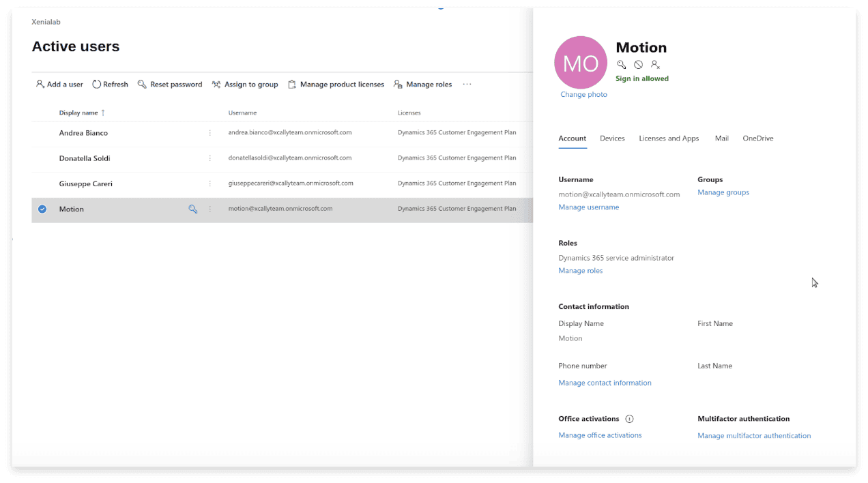Click the Change photo link
This screenshot has width=868, height=483.
click(x=584, y=95)
